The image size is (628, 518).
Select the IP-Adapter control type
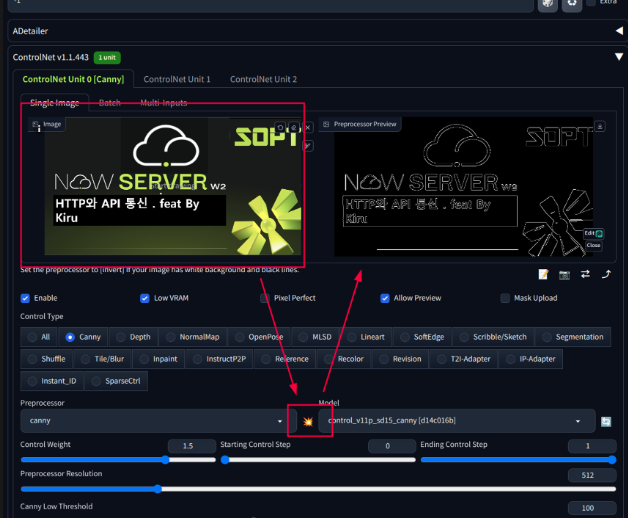tap(530, 359)
